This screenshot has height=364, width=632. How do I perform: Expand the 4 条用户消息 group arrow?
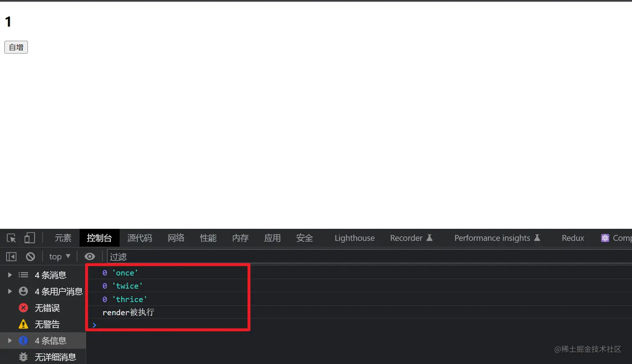(10, 291)
